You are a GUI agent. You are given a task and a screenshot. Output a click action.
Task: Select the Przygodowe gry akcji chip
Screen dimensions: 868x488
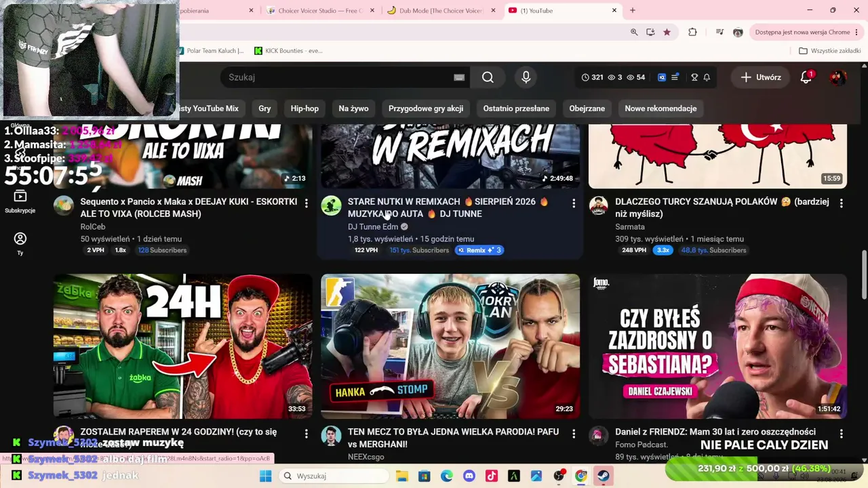pos(426,108)
